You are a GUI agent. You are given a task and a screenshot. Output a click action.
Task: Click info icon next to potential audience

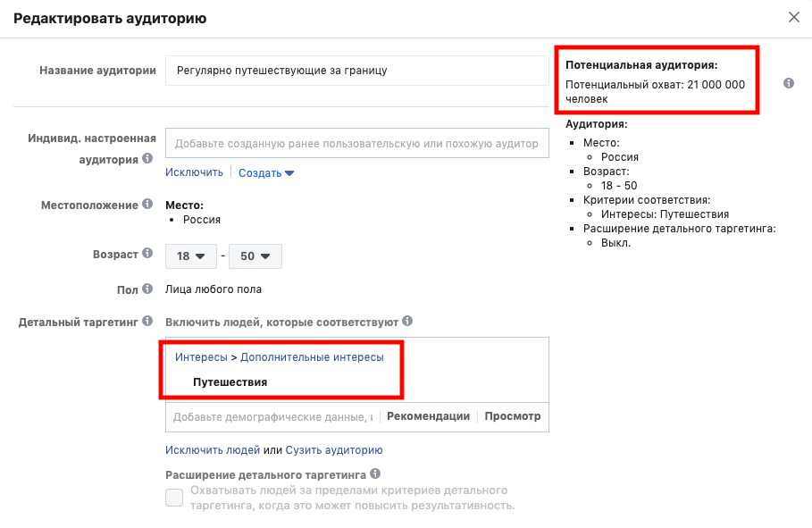(788, 83)
